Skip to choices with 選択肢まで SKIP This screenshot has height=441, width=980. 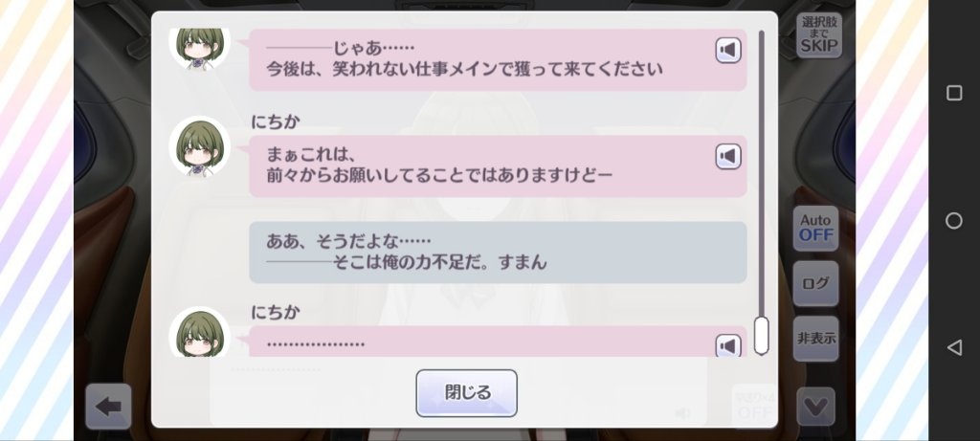[x=819, y=36]
